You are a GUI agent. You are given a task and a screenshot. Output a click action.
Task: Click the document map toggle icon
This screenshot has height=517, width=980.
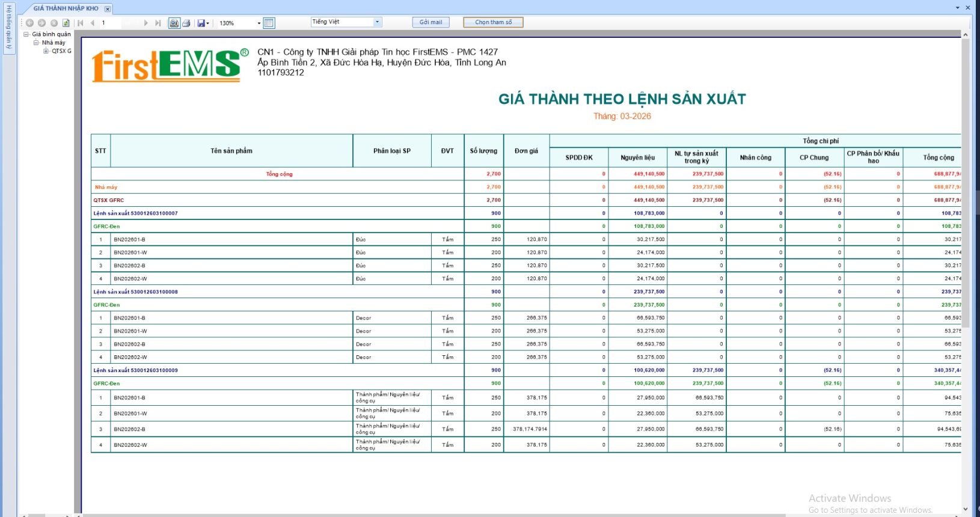click(x=269, y=23)
